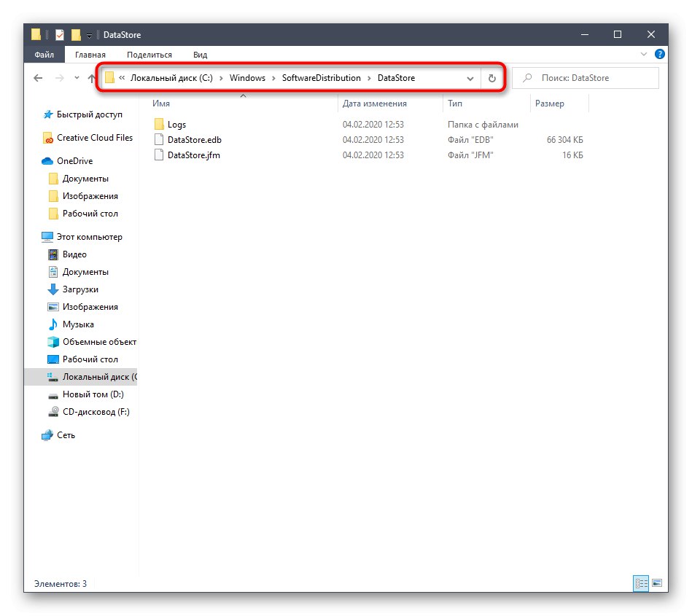The image size is (692, 616).
Task: Expand the address bar history dropdown
Action: [470, 79]
